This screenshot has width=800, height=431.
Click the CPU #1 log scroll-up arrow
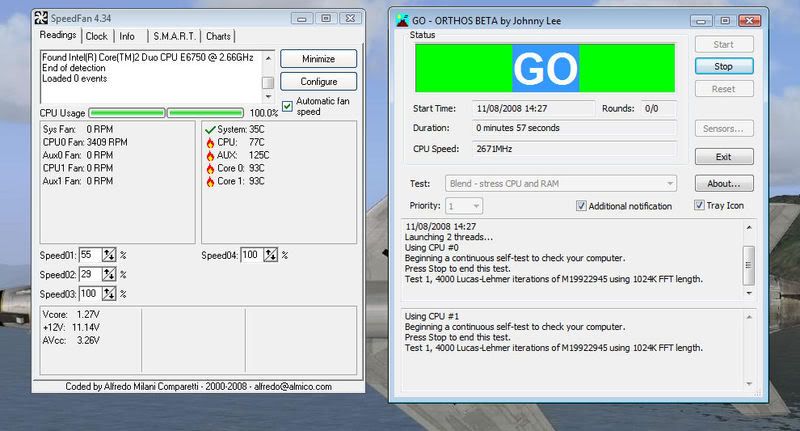click(748, 317)
